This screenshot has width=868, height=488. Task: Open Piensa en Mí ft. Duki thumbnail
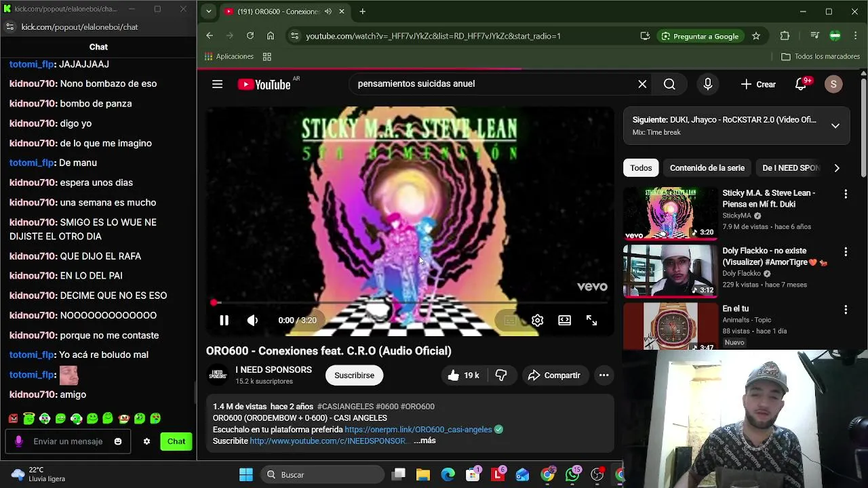click(670, 213)
